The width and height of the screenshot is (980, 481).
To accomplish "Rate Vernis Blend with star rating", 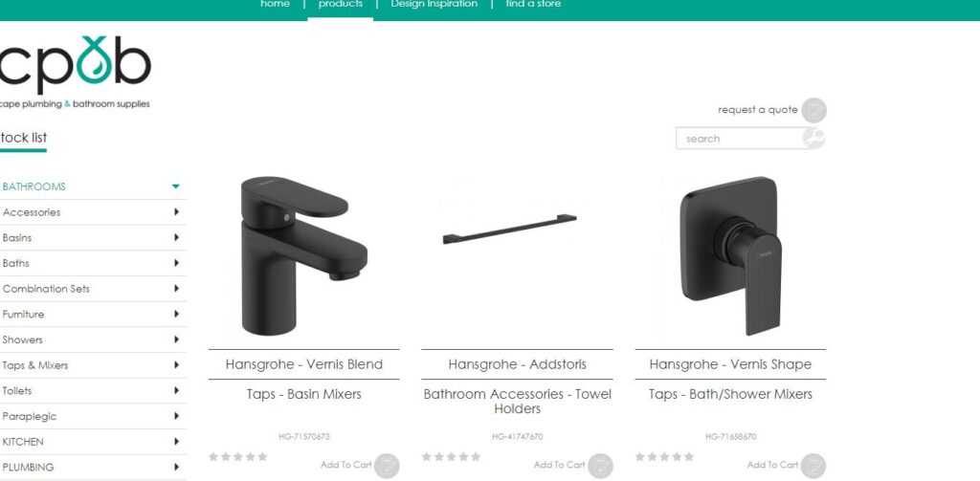I will (x=238, y=457).
